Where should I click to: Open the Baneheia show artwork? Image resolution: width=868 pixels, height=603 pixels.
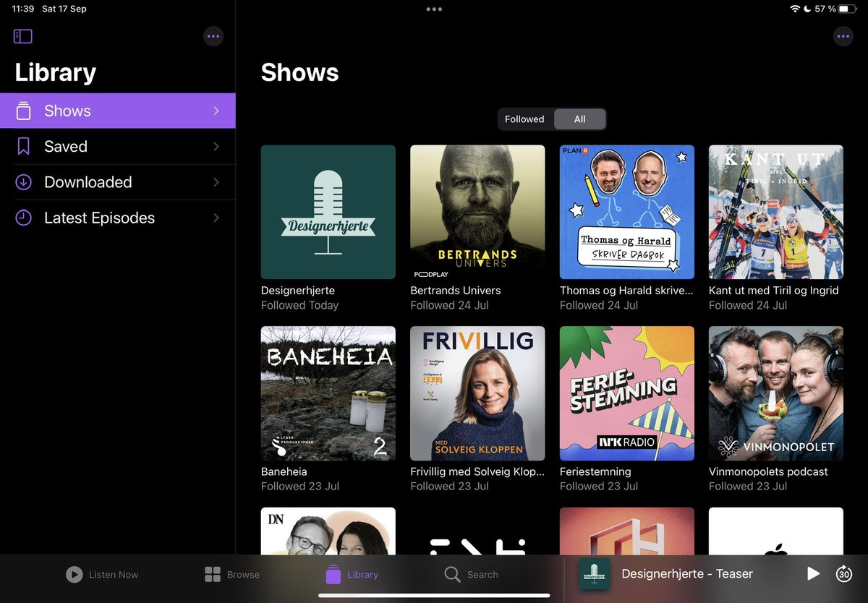(328, 393)
